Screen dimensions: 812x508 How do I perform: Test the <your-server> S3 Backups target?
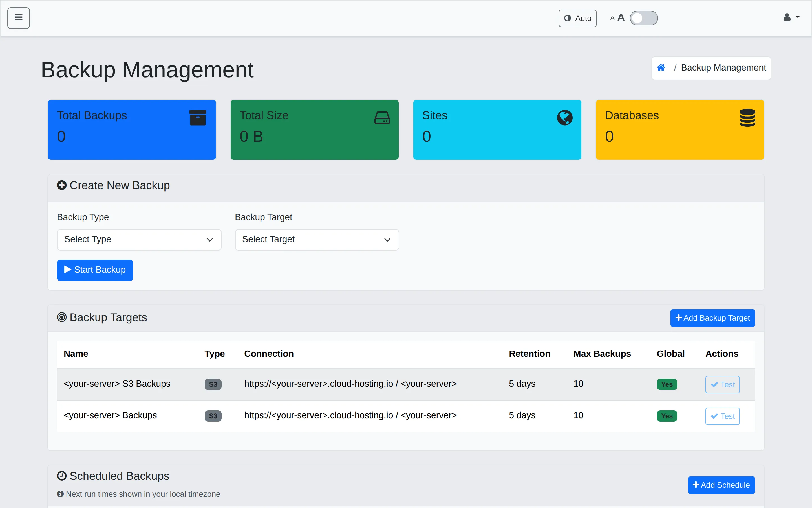pyautogui.click(x=722, y=384)
